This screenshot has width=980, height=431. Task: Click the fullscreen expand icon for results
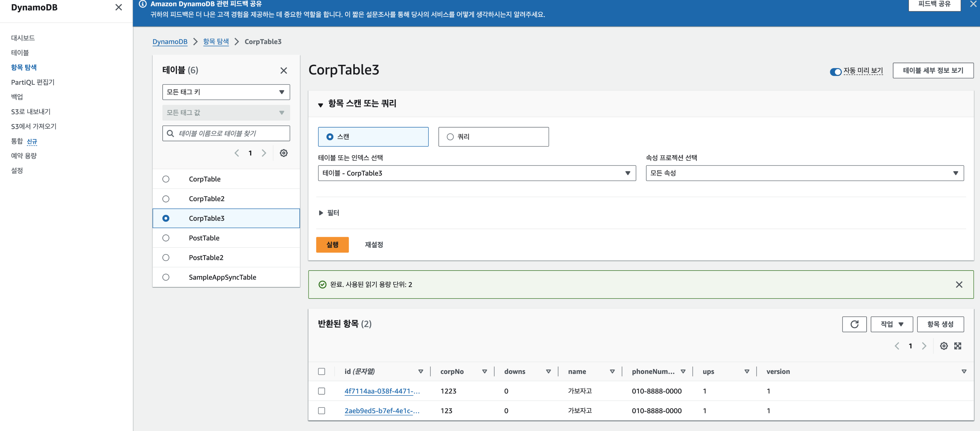(958, 346)
